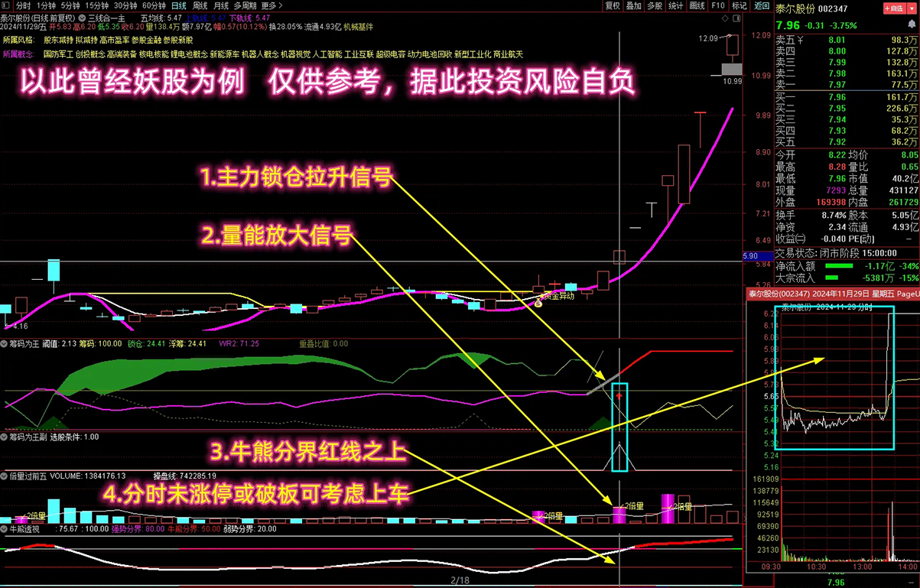The image size is (920, 588).
Task: Switch to the 日线 daily chart
Action: click(x=178, y=5)
